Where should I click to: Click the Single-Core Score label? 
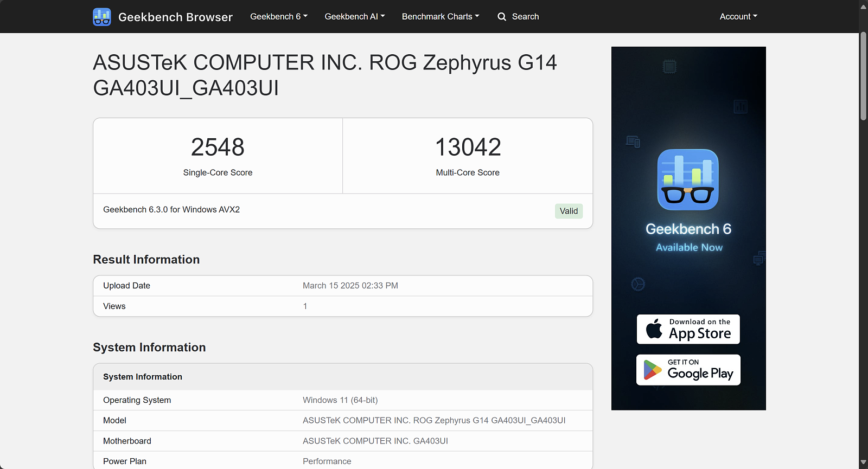click(x=218, y=172)
